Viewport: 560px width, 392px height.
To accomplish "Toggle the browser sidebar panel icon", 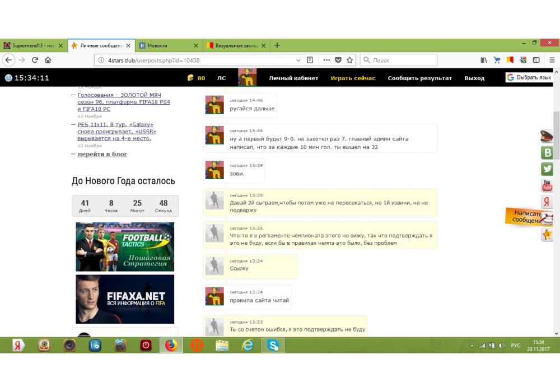I will [x=536, y=60].
